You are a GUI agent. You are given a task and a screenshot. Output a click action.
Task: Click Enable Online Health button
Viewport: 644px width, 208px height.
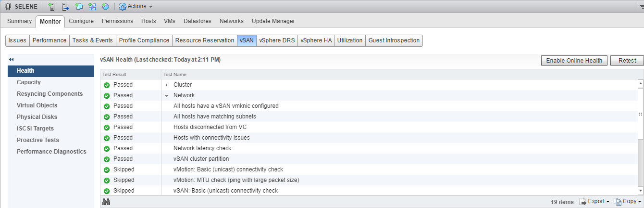(x=574, y=61)
